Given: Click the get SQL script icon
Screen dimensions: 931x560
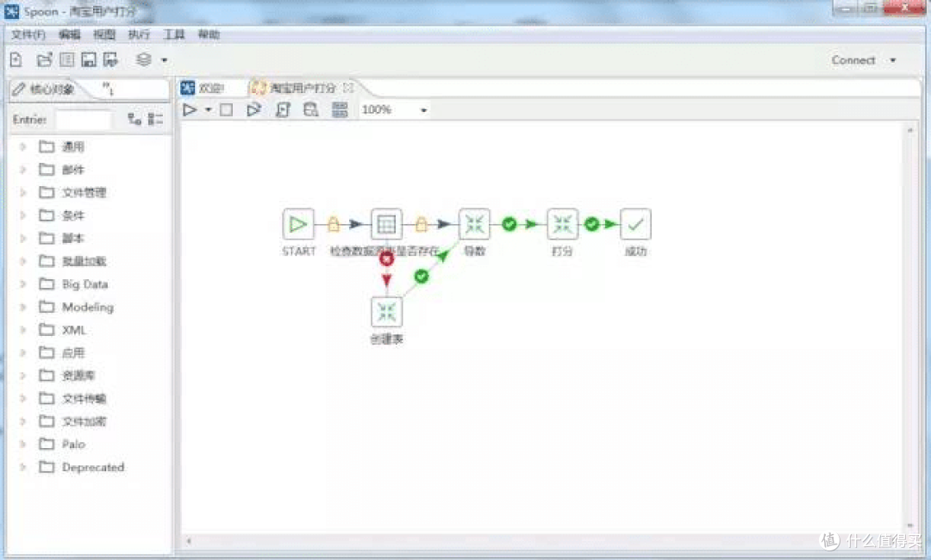Looking at the screenshot, I should (284, 109).
